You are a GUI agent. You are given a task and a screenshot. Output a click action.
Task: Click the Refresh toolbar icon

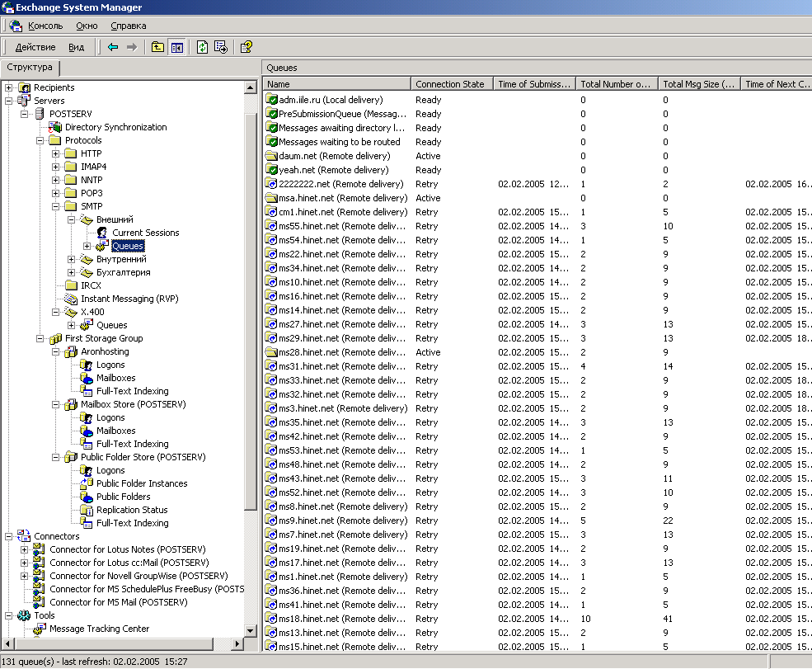point(203,47)
